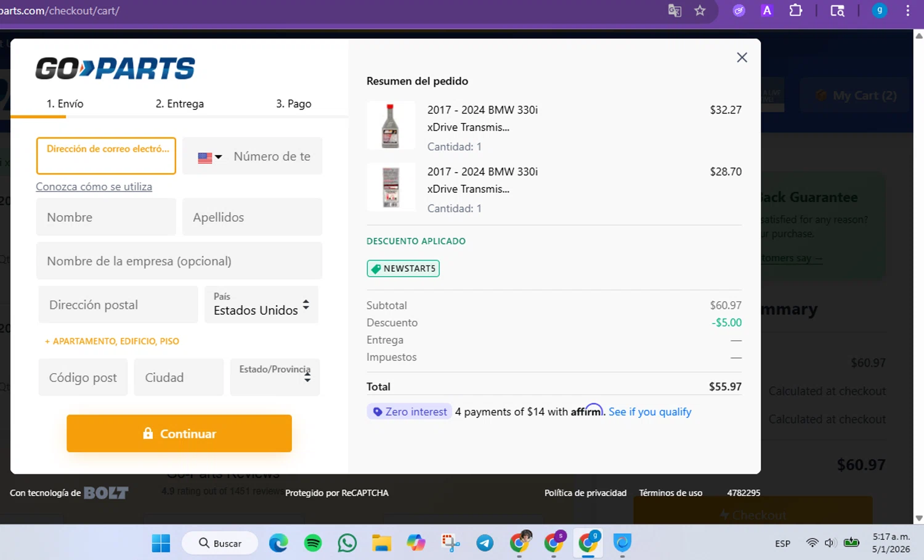
Task: Open the US flag country code selector
Action: (209, 157)
